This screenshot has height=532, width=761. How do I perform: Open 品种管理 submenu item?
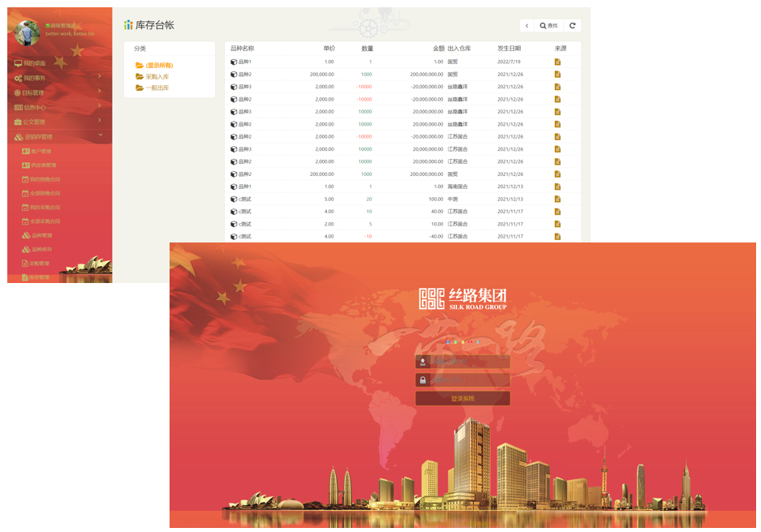click(x=37, y=236)
